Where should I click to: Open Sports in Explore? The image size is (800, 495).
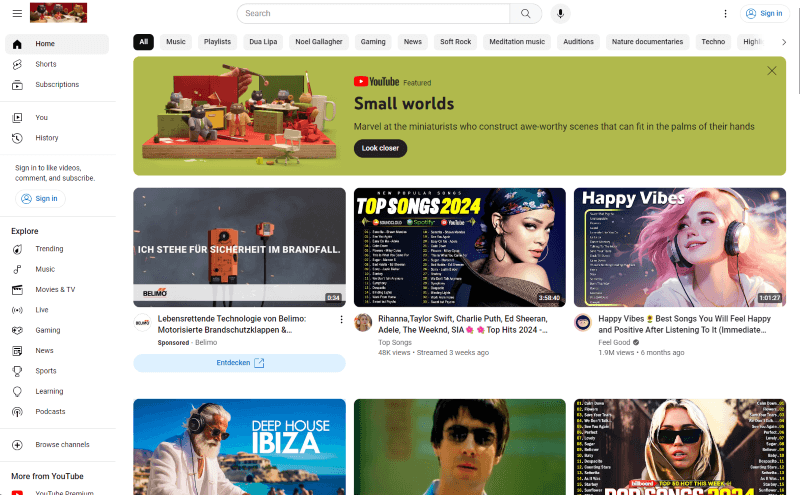[x=57, y=371]
